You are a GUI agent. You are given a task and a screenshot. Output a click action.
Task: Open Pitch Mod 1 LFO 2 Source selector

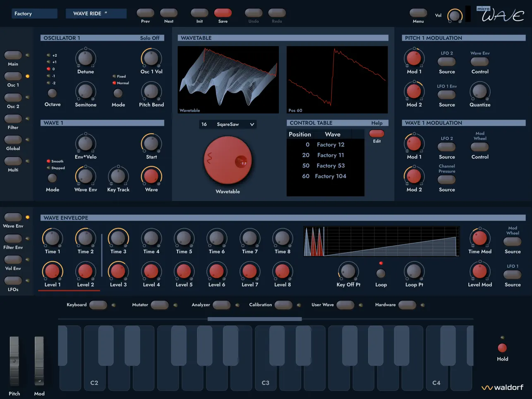click(447, 62)
